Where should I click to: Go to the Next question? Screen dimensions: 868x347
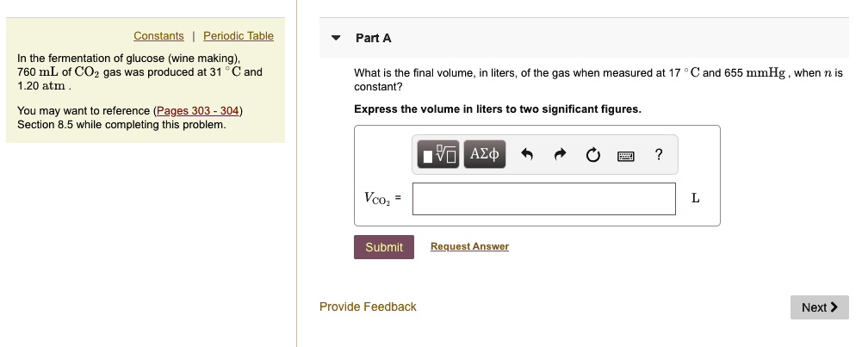coord(819,307)
